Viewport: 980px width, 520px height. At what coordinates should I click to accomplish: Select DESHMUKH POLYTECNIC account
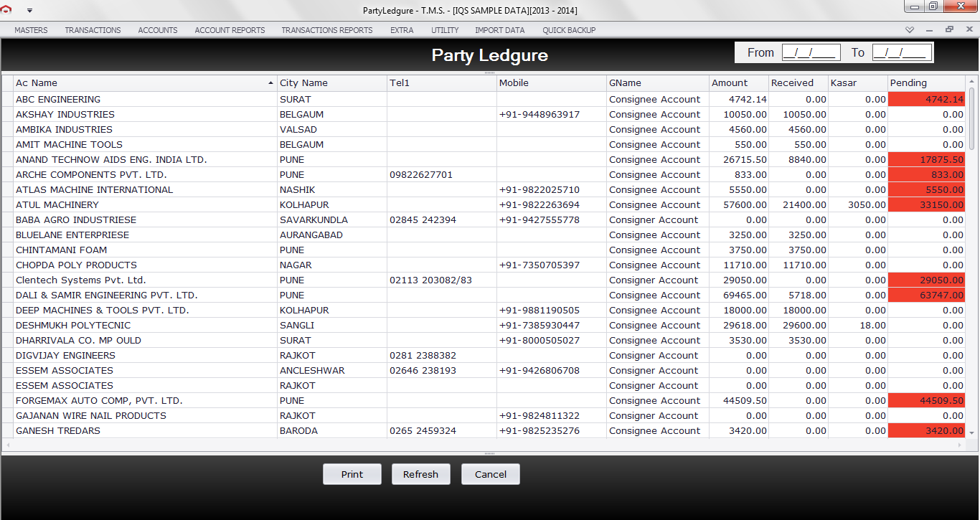pyautogui.click(x=73, y=325)
